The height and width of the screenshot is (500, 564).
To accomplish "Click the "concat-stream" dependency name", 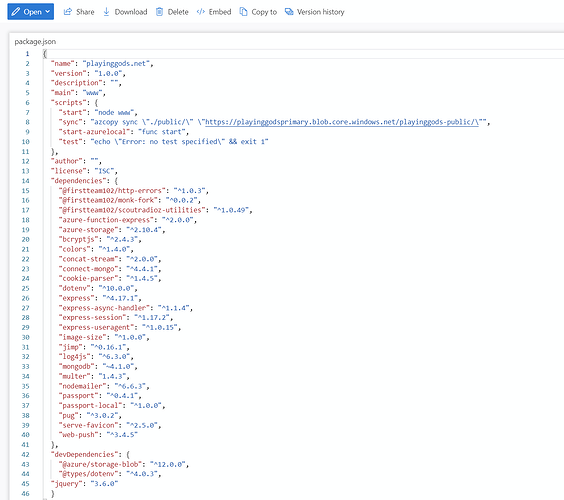I will [x=88, y=259].
